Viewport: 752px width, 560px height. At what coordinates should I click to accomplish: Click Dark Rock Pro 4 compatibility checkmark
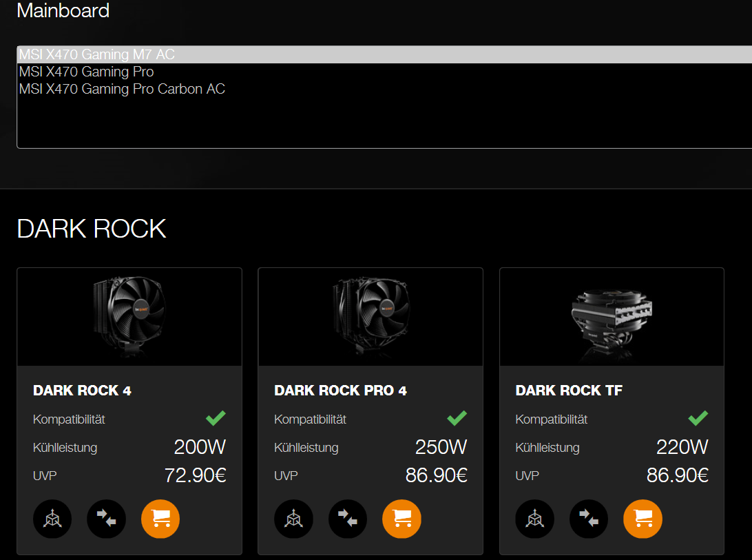457,418
